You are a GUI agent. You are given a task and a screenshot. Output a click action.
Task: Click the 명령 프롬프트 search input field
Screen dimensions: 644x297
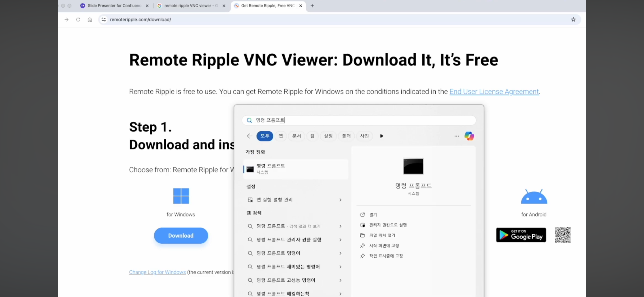360,120
